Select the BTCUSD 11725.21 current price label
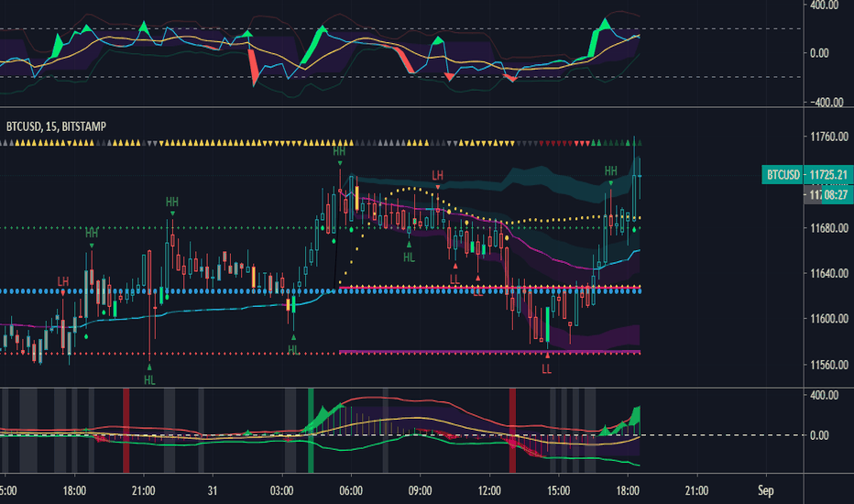 pyautogui.click(x=807, y=175)
